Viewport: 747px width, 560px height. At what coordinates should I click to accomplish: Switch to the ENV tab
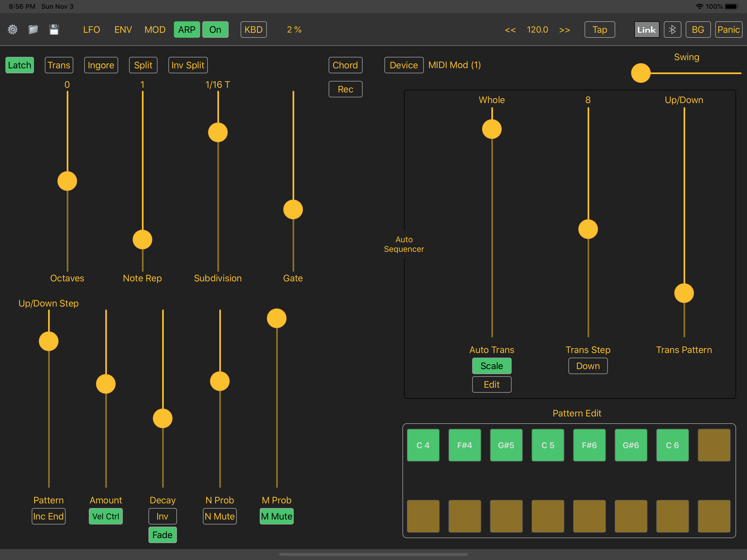pyautogui.click(x=123, y=30)
